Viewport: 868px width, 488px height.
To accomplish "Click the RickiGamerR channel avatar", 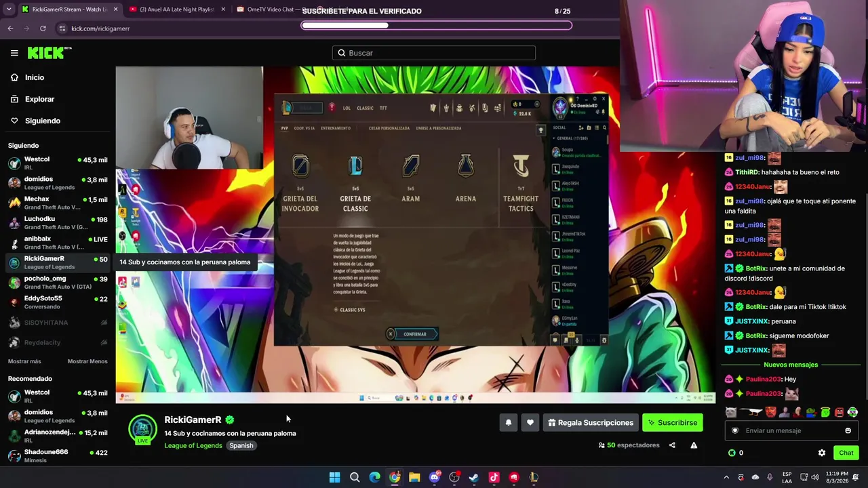I will [142, 429].
